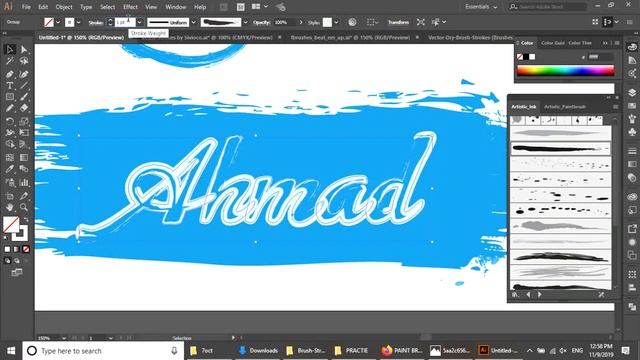Select the Pen tool

click(x=10, y=74)
